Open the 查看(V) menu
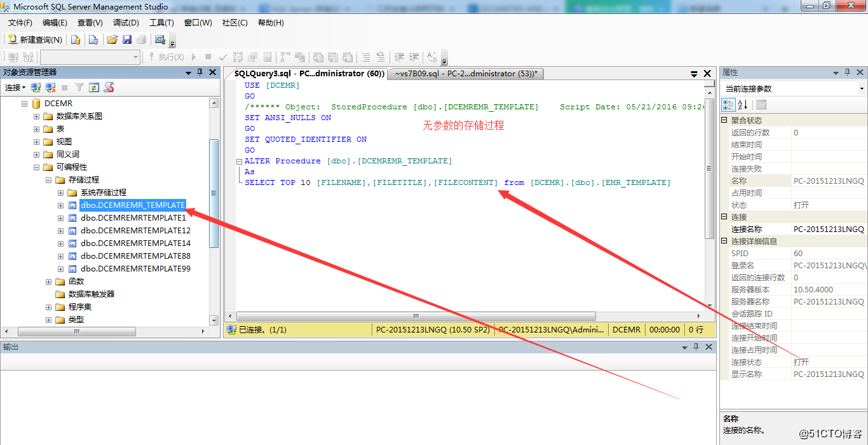The width and height of the screenshot is (868, 445). (90, 23)
